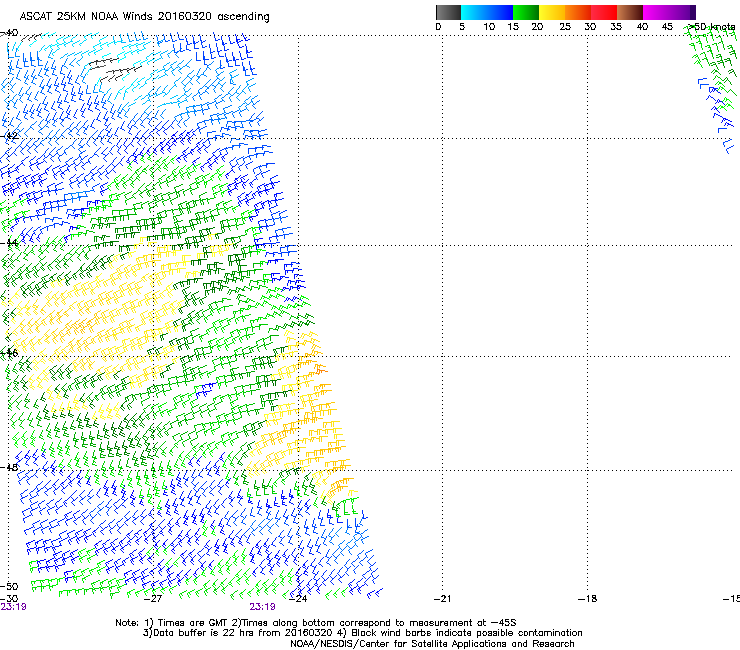
Task: Click the legend label '5'
Action: (x=462, y=27)
